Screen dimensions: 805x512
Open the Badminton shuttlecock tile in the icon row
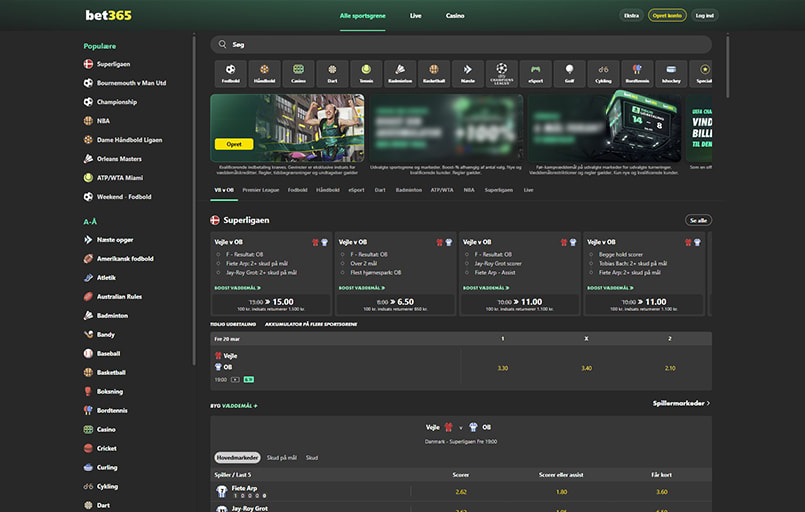400,73
